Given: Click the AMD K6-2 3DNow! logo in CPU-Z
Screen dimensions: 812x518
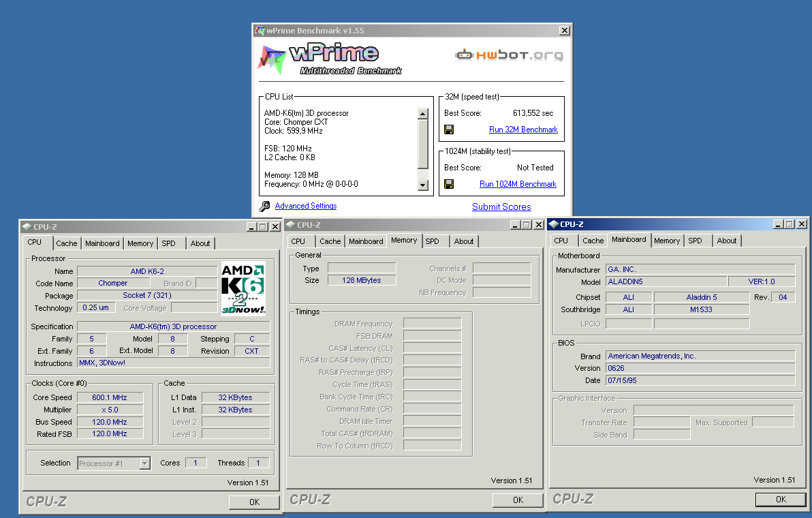Looking at the screenshot, I should (x=243, y=288).
